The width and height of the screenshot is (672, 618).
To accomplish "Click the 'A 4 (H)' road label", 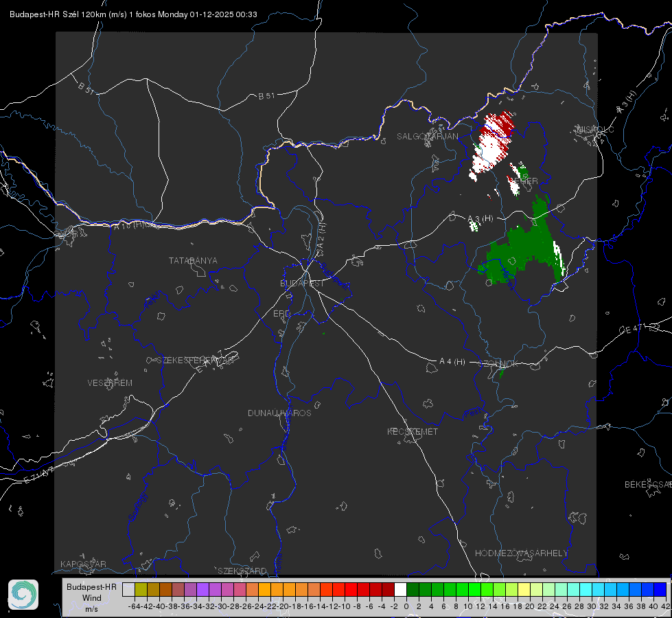I will 452,362.
